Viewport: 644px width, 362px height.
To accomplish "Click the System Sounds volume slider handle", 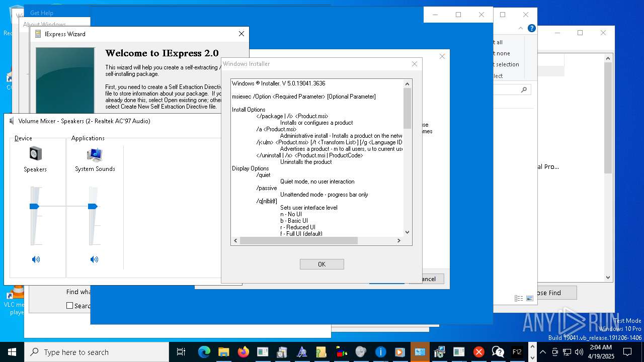I will coord(93,206).
